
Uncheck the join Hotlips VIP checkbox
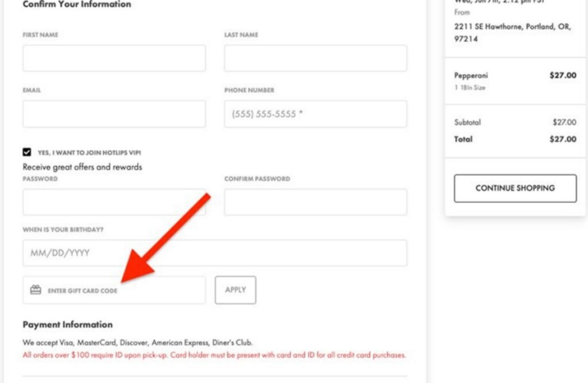pos(27,153)
